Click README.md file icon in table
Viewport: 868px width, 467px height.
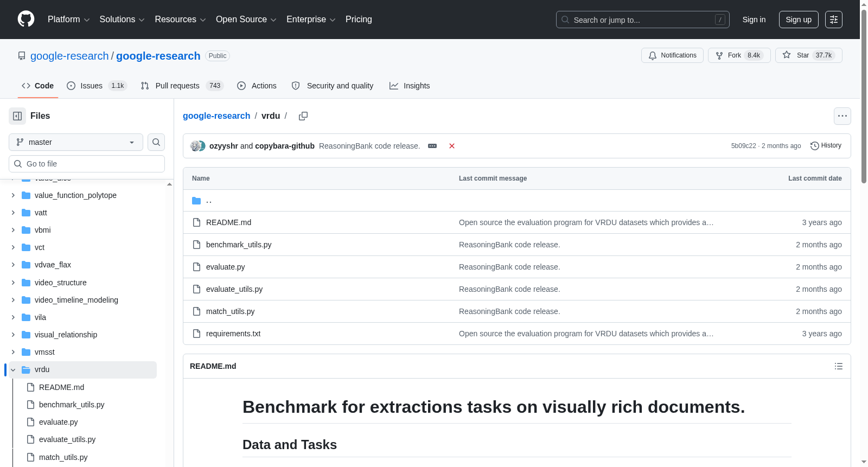pos(196,222)
